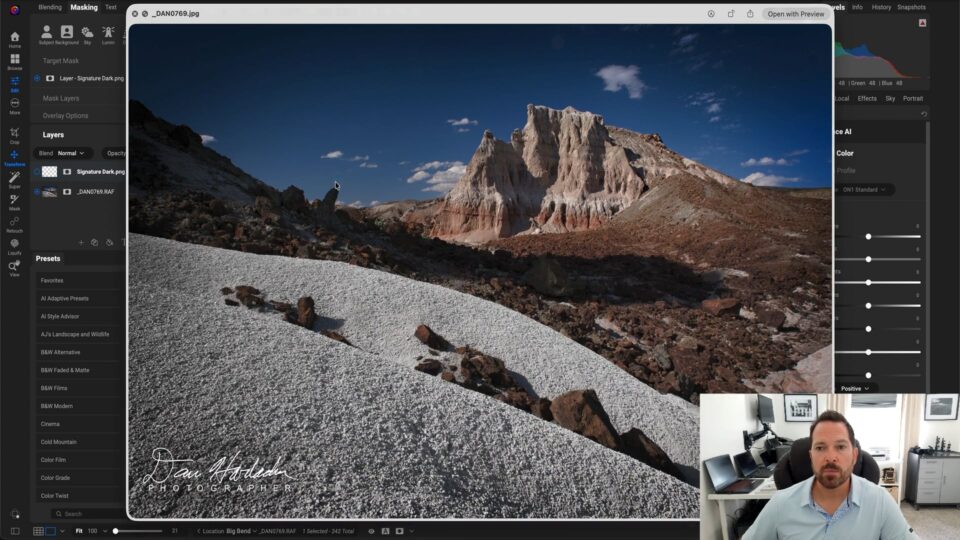Switch to the Edit module

click(x=15, y=83)
